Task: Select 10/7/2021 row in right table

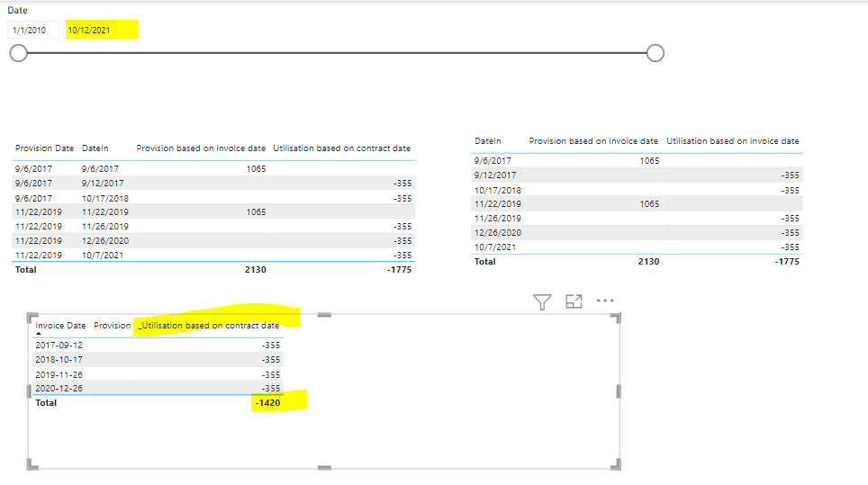Action: click(x=637, y=247)
